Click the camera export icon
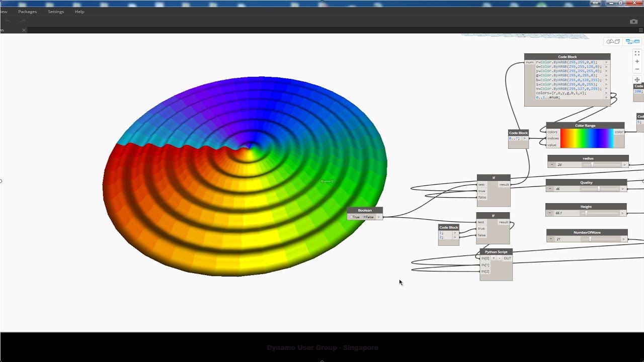Image resolution: width=644 pixels, height=362 pixels. pyautogui.click(x=633, y=21)
